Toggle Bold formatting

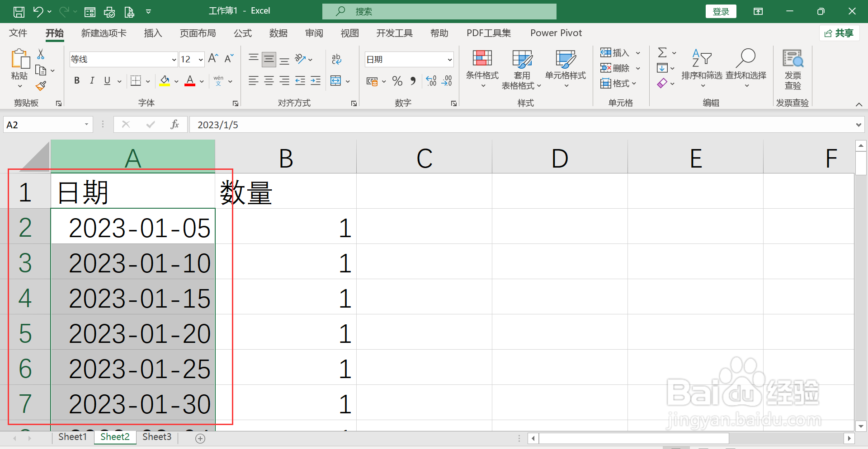77,81
